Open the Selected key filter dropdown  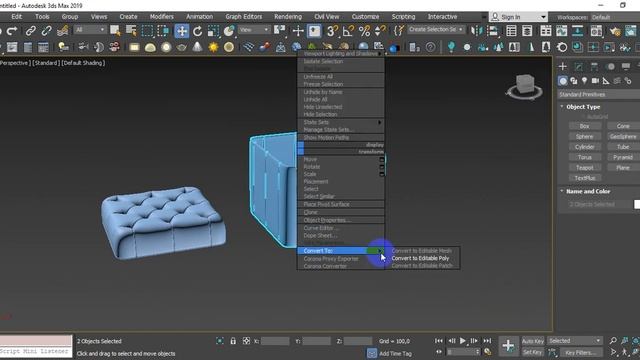pyautogui.click(x=574, y=341)
